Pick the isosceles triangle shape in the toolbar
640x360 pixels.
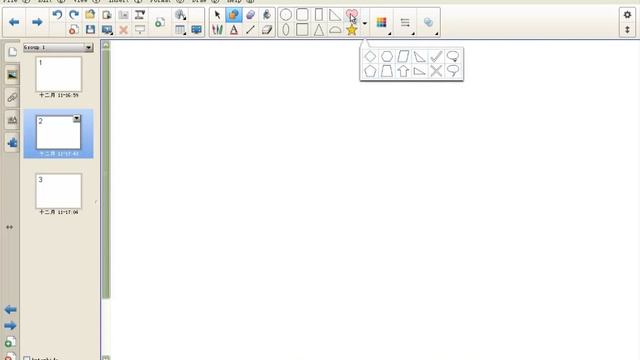click(319, 29)
